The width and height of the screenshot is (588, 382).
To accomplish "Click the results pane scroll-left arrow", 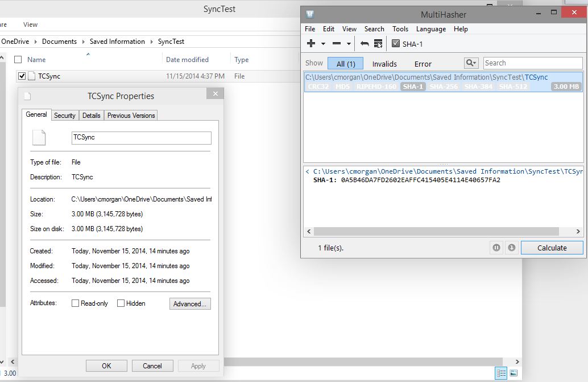I will [309, 232].
